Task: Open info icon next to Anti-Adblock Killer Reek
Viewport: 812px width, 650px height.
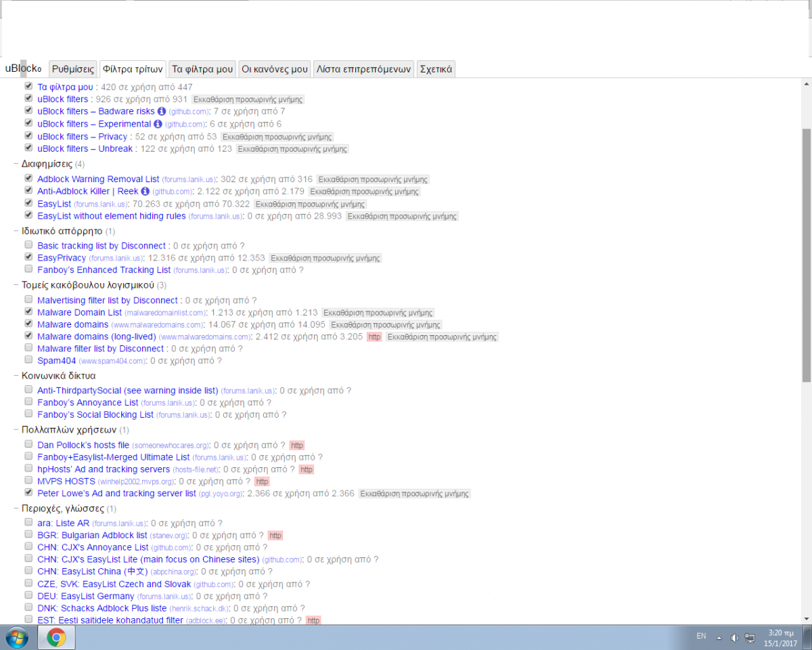Action: [145, 192]
